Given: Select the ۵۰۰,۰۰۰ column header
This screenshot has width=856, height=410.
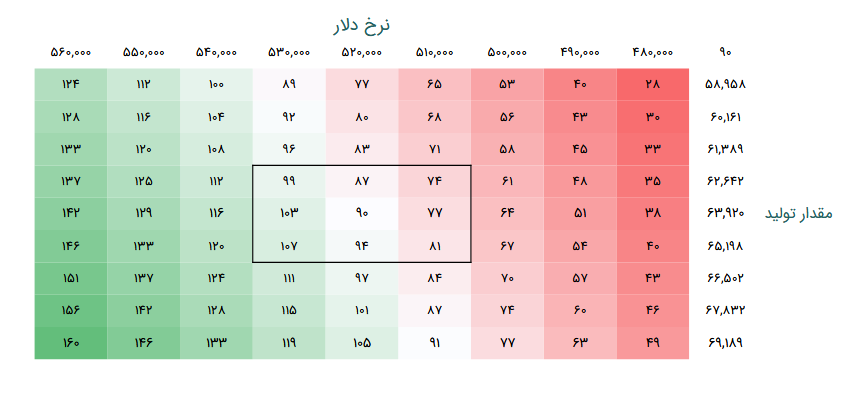Looking at the screenshot, I should coord(507,52).
